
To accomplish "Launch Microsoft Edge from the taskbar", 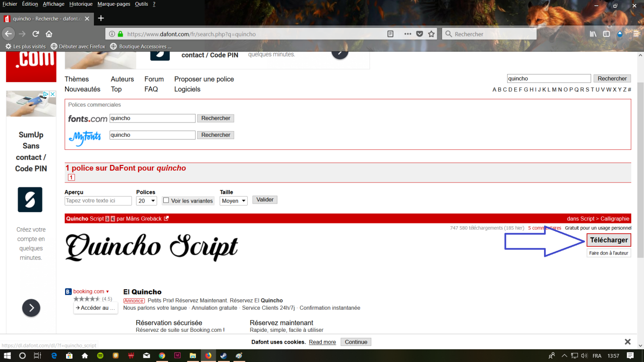I will [54, 356].
